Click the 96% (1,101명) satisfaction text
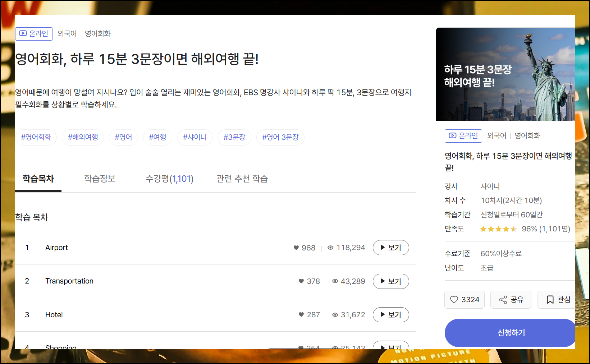The height and width of the screenshot is (364, 590). click(x=546, y=229)
